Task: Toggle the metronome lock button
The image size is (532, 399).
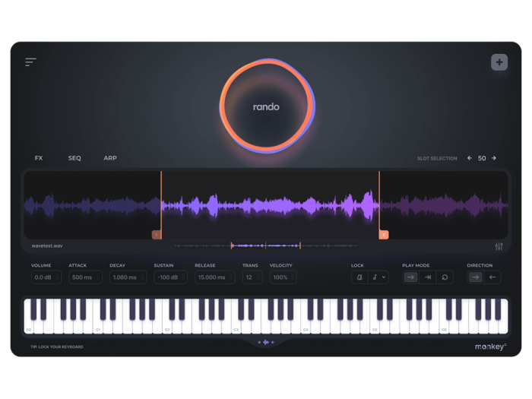Action: 359,277
